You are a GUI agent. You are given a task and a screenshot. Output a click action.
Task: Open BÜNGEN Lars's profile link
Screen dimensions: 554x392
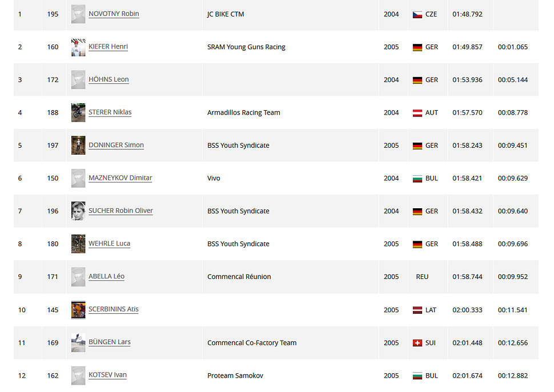(110, 342)
